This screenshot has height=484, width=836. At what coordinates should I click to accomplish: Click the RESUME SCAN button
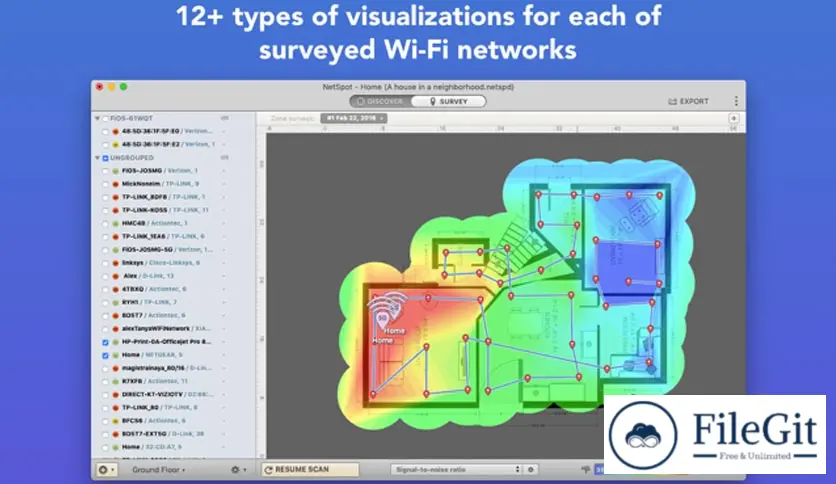coord(310,470)
